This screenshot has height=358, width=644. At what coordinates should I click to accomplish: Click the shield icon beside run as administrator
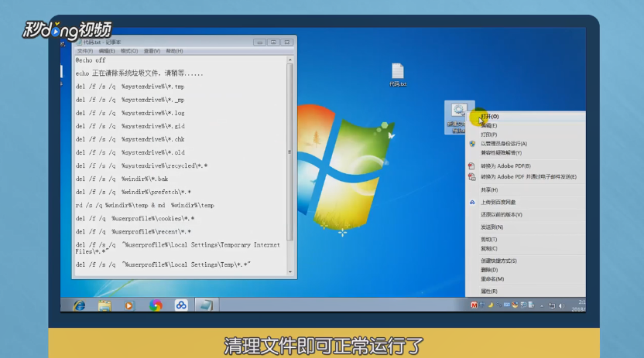pos(472,144)
